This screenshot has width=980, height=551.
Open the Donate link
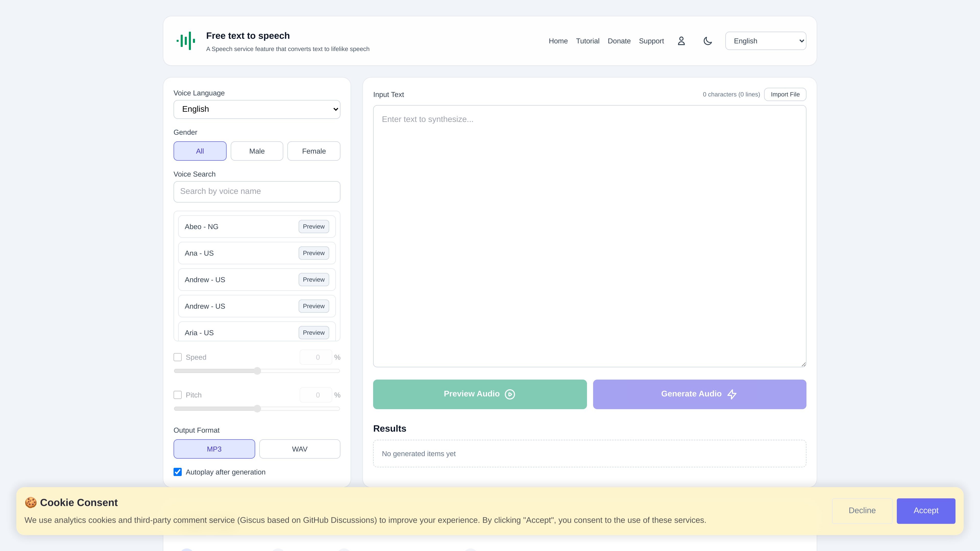pos(619,41)
